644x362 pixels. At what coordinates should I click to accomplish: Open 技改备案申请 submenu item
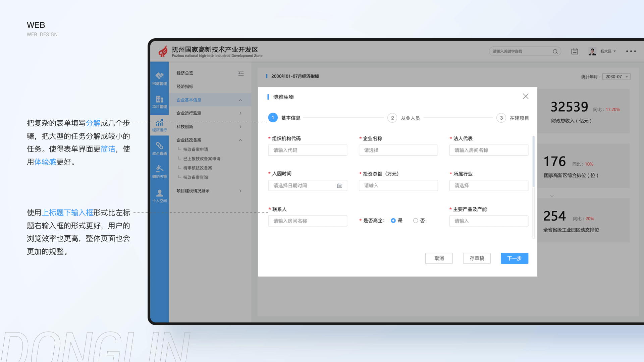click(195, 149)
